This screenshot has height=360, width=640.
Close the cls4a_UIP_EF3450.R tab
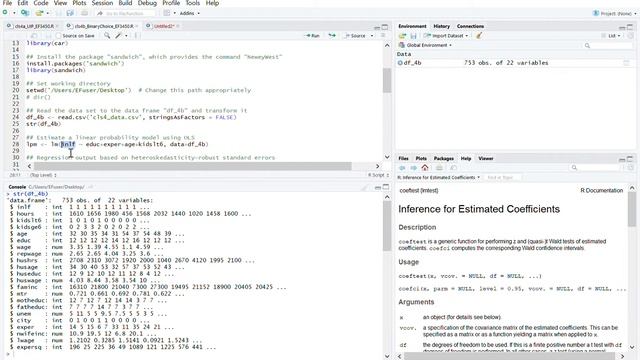click(x=57, y=26)
